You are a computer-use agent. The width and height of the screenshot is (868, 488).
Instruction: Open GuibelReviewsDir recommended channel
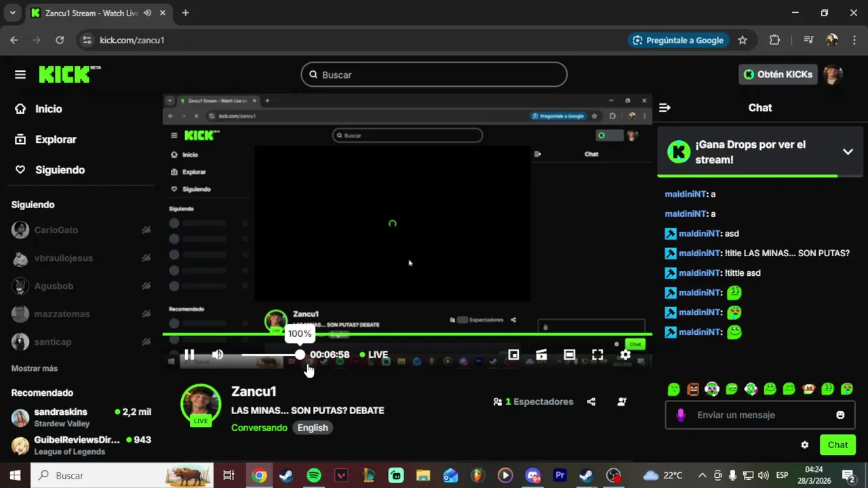(81, 445)
